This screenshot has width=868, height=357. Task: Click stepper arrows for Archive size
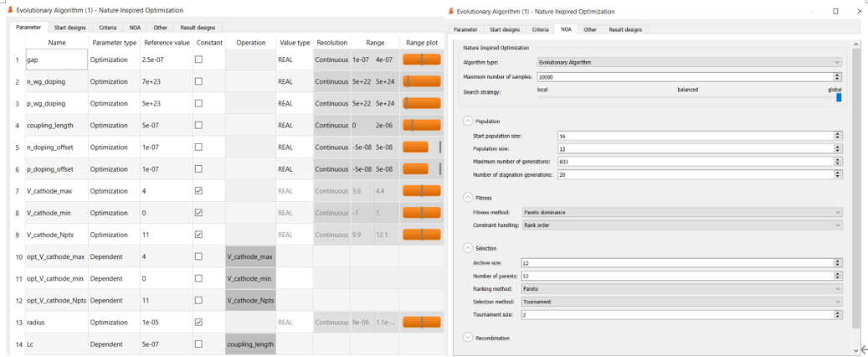click(838, 263)
